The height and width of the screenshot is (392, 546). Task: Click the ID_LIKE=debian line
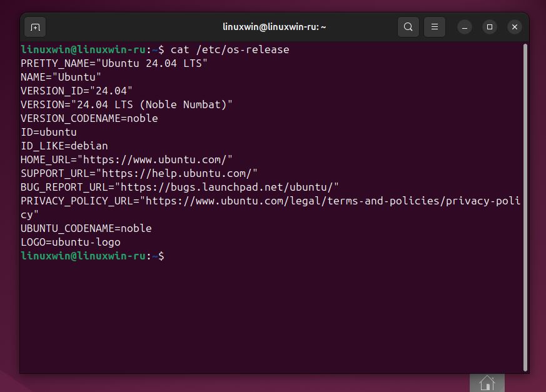click(x=64, y=146)
